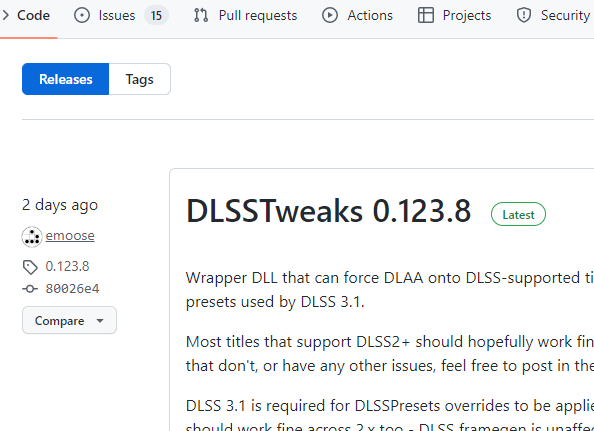The width and height of the screenshot is (594, 431).
Task: Open the DLSSTweaks 0.123.8 release title
Action: click(x=328, y=211)
